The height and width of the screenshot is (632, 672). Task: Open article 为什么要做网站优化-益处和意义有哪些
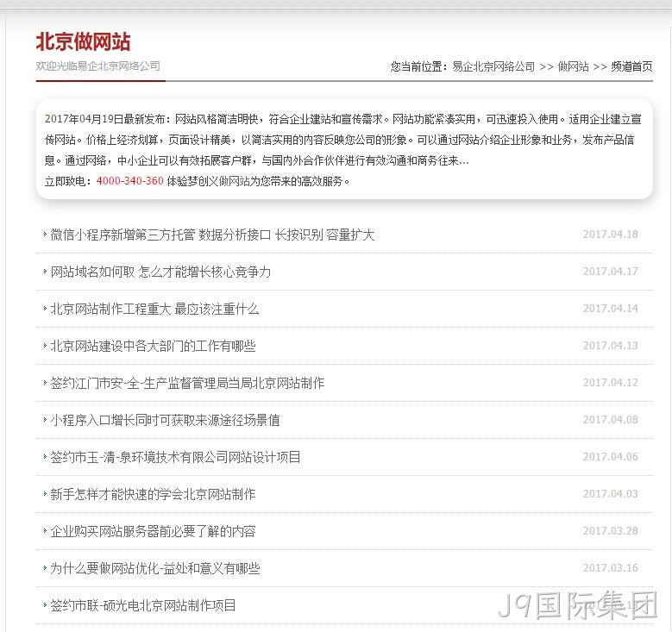click(x=155, y=568)
